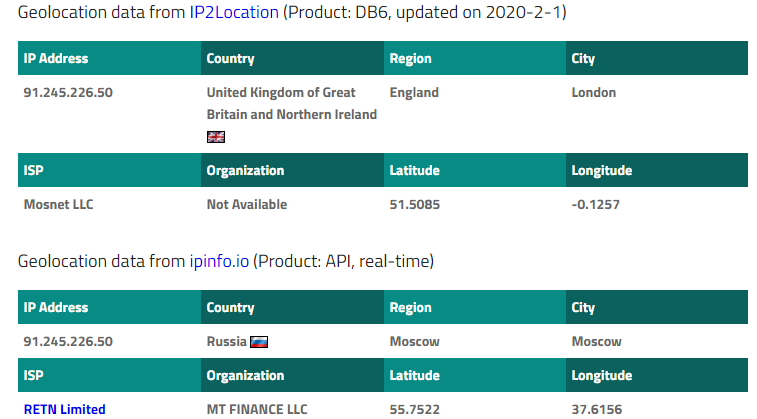Select the Mosnet LLC ISP value

point(59,204)
